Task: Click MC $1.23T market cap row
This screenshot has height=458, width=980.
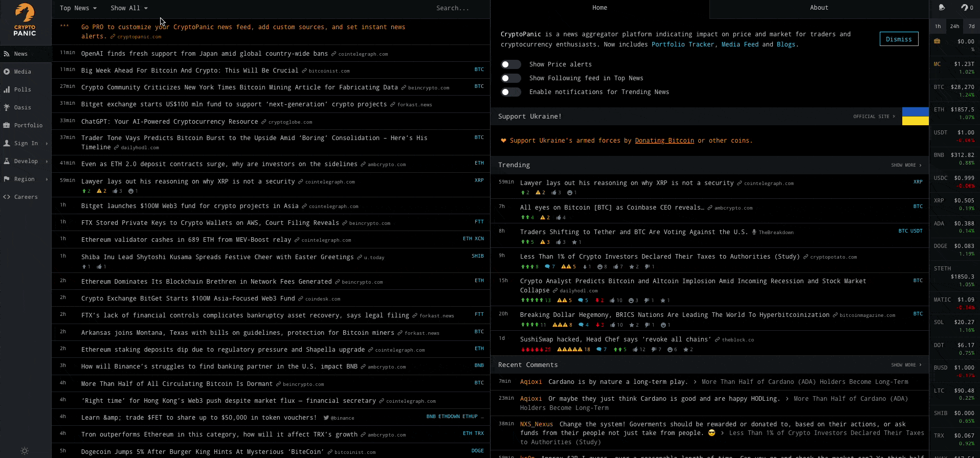Action: (954, 67)
